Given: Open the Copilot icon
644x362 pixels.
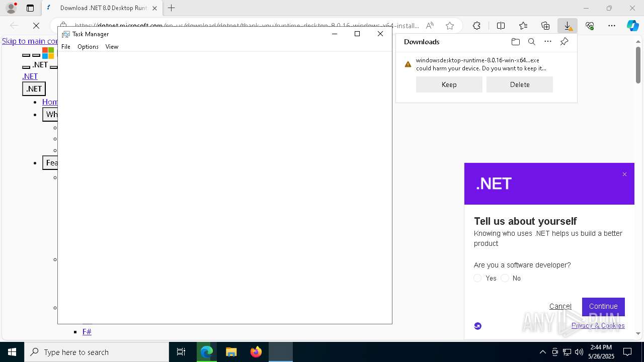Looking at the screenshot, I should (632, 26).
